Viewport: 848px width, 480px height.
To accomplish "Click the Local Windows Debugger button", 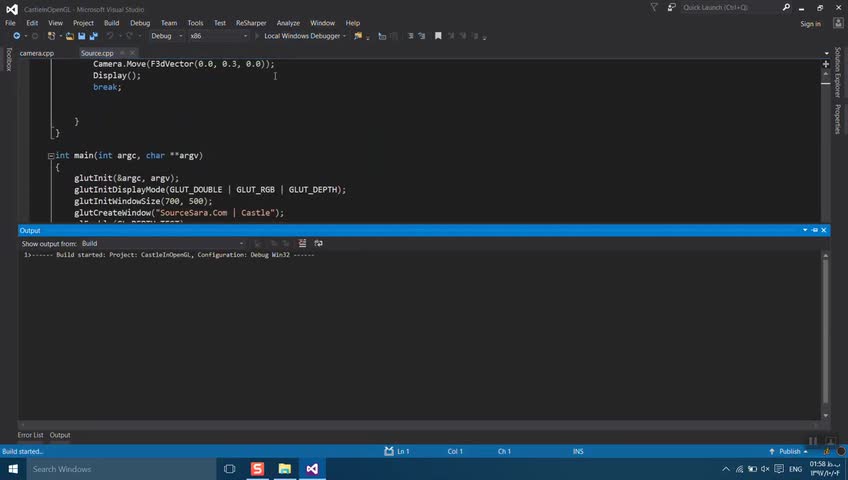I will [x=302, y=36].
